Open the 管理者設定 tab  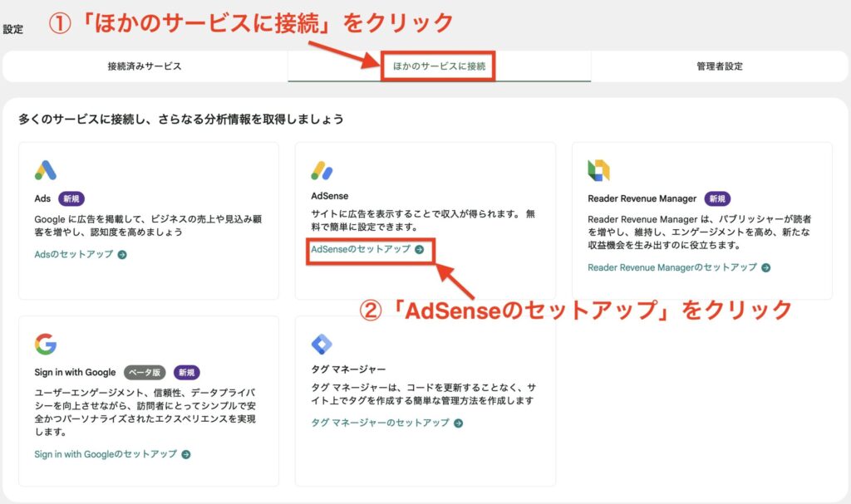point(720,66)
